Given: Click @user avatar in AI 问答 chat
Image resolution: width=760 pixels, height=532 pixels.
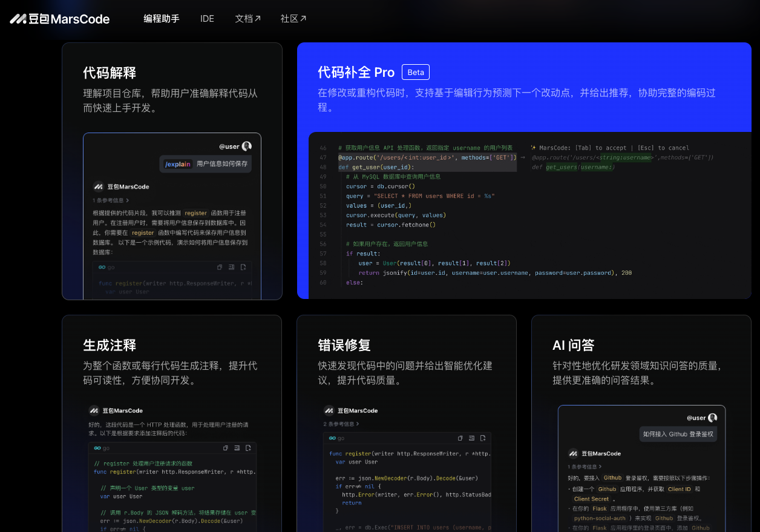Looking at the screenshot, I should (x=712, y=418).
